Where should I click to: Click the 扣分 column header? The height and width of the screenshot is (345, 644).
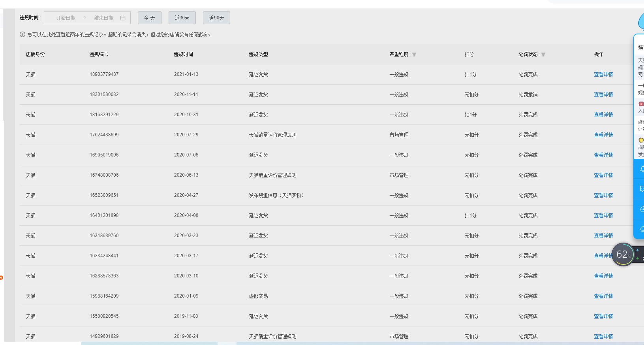coord(469,54)
